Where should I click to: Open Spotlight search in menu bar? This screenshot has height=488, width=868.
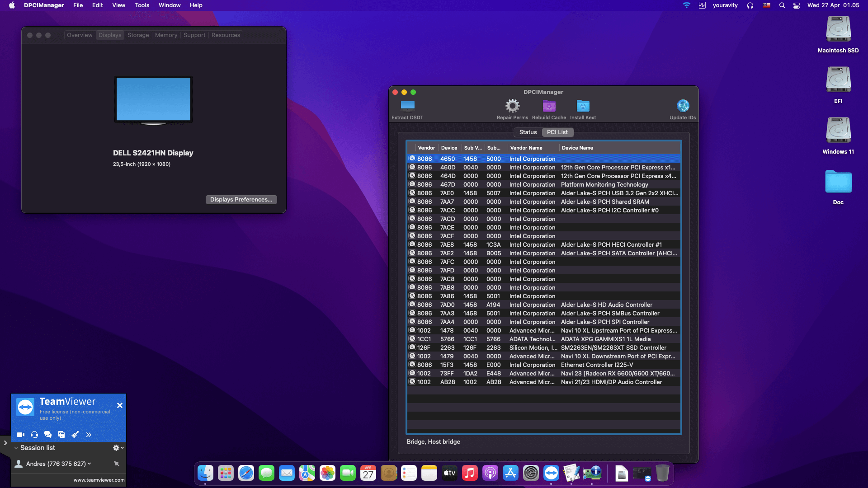[782, 5]
